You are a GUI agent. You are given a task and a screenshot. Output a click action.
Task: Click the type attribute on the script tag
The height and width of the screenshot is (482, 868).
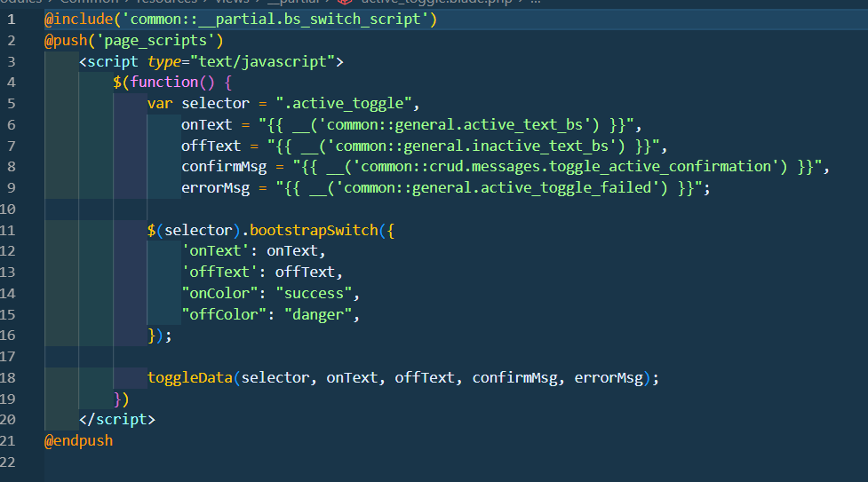tap(164, 61)
